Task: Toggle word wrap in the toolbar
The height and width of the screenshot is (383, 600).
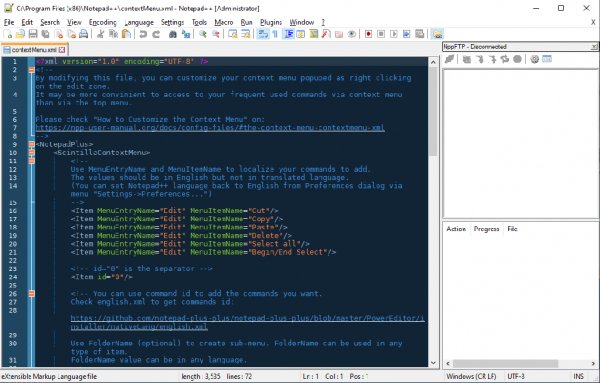Action: (x=262, y=34)
